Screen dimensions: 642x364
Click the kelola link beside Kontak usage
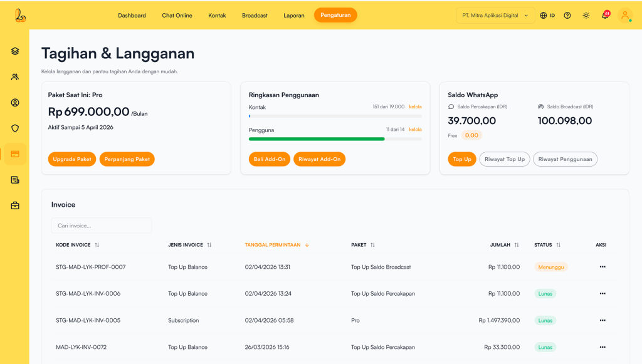coord(415,107)
